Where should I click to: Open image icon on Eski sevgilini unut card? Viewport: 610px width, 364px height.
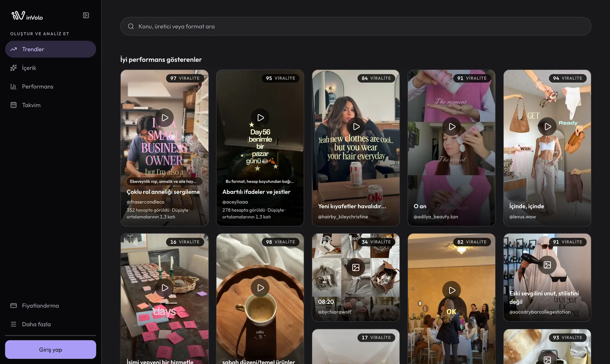547,265
